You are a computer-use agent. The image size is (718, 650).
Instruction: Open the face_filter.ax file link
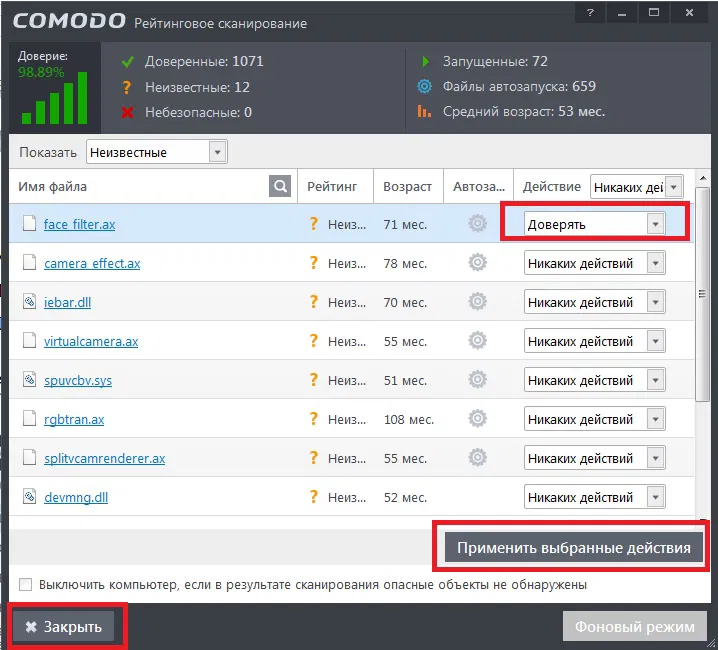79,224
